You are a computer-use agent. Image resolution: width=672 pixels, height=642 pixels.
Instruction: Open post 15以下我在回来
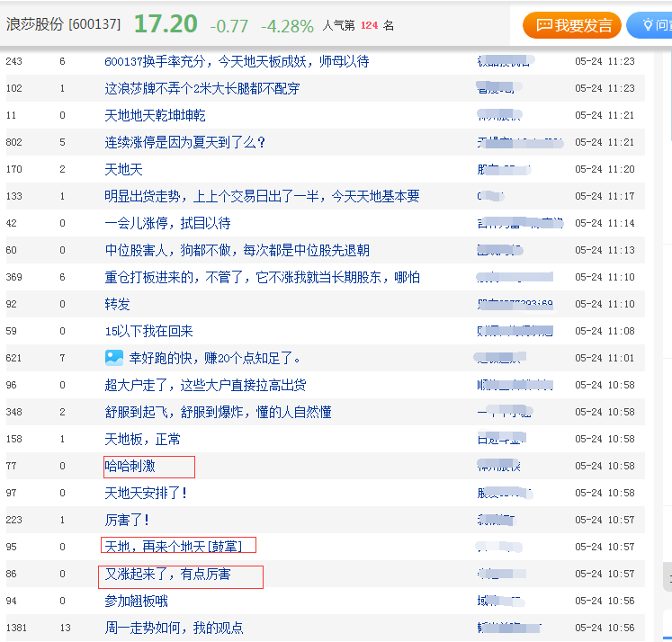pyautogui.click(x=148, y=332)
